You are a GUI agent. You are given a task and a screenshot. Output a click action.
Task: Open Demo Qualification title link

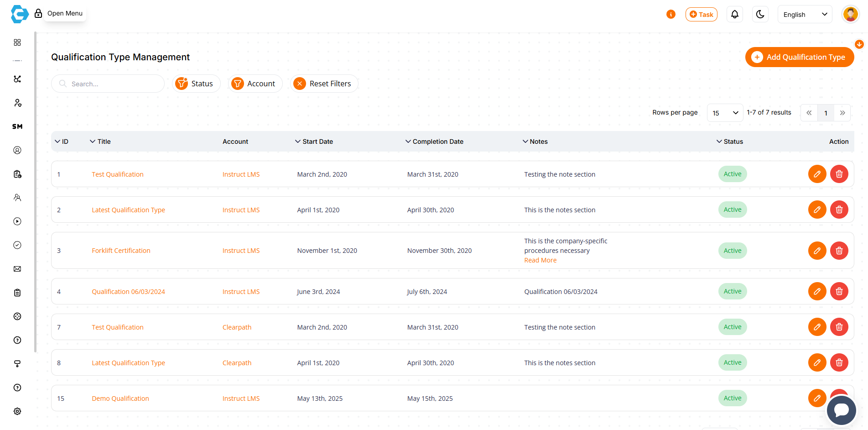point(120,399)
